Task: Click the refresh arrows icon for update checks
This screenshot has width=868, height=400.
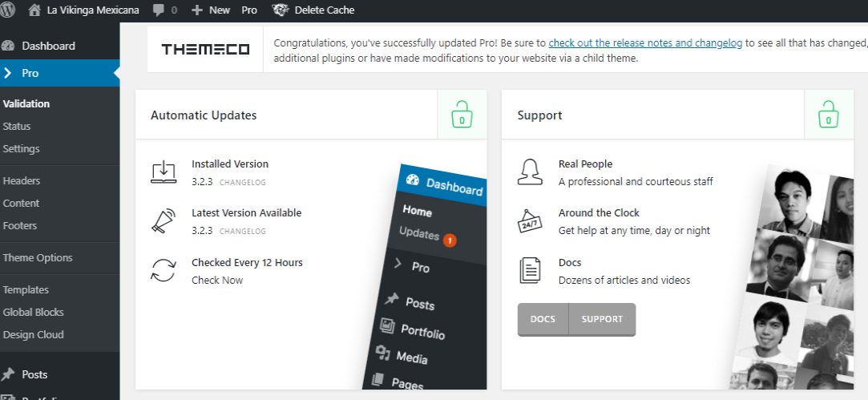Action: pyautogui.click(x=164, y=270)
